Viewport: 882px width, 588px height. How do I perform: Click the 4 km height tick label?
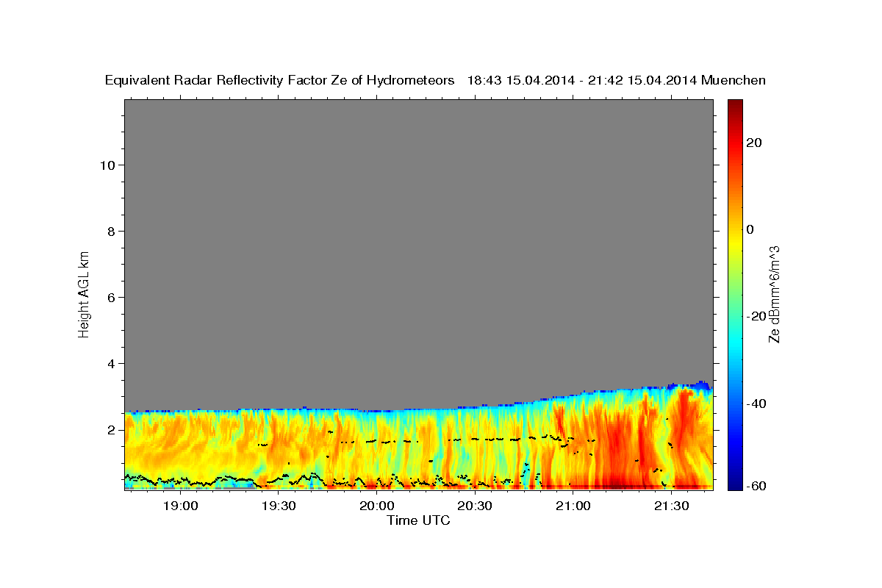click(110, 363)
